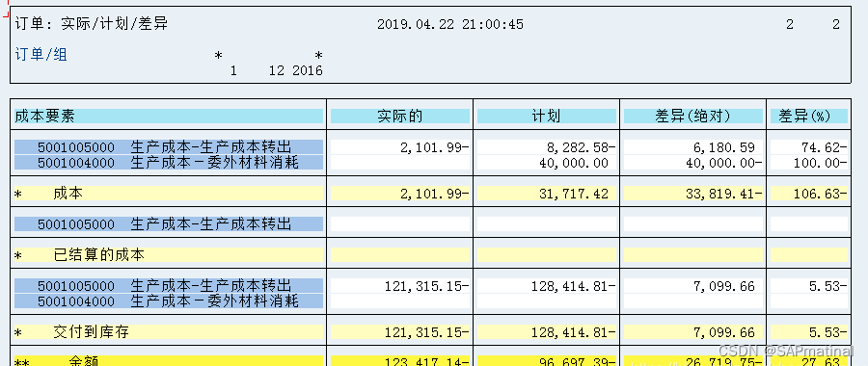
Task: Click the 实际的 column header
Action: click(400, 117)
